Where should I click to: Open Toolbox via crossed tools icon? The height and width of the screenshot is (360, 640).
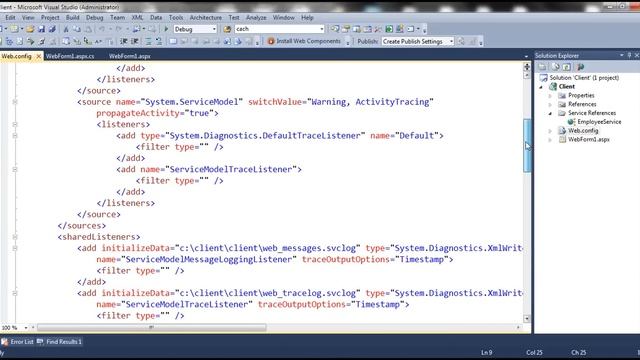click(378, 29)
